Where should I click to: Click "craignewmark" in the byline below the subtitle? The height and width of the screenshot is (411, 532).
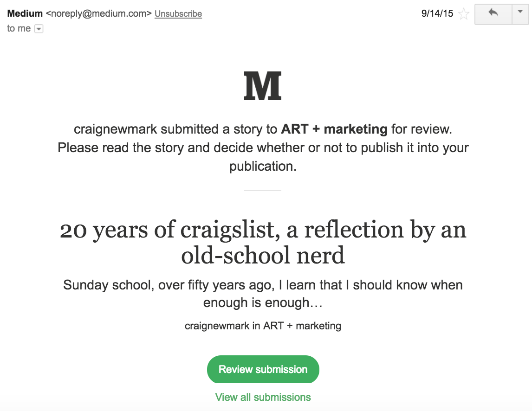(217, 326)
